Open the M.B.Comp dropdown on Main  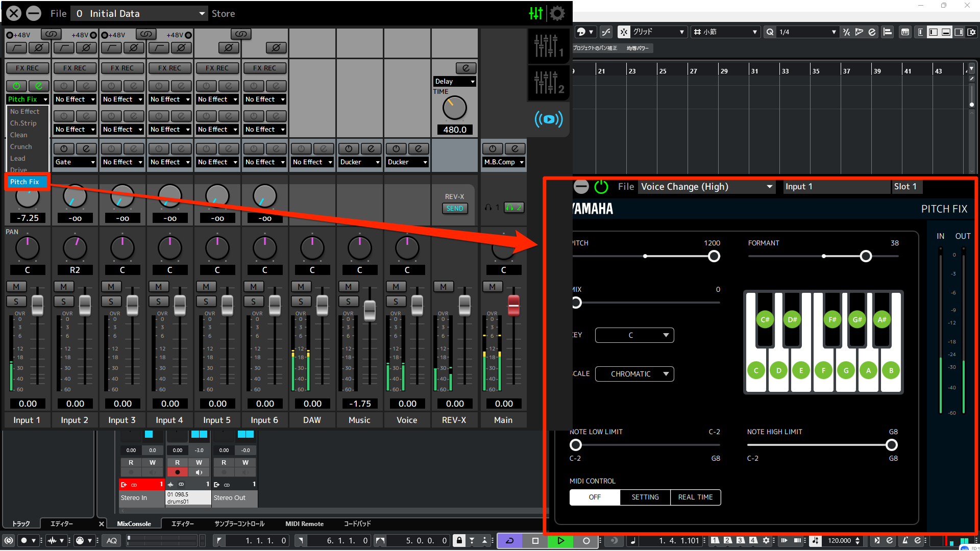point(504,162)
